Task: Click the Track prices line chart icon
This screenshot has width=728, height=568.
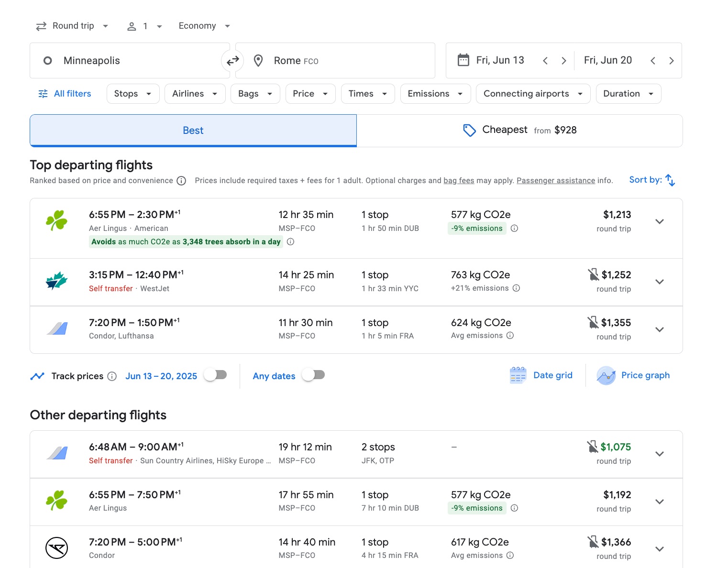Action: coord(37,376)
